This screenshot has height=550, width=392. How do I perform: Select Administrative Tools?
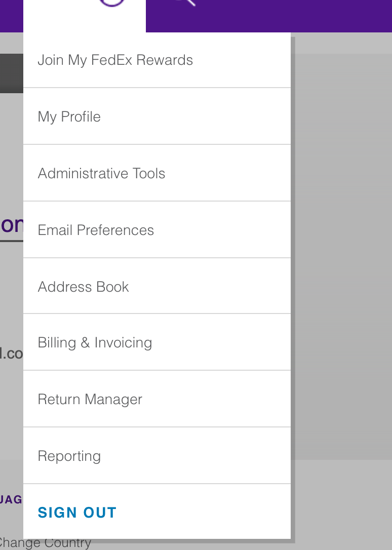pos(101,173)
